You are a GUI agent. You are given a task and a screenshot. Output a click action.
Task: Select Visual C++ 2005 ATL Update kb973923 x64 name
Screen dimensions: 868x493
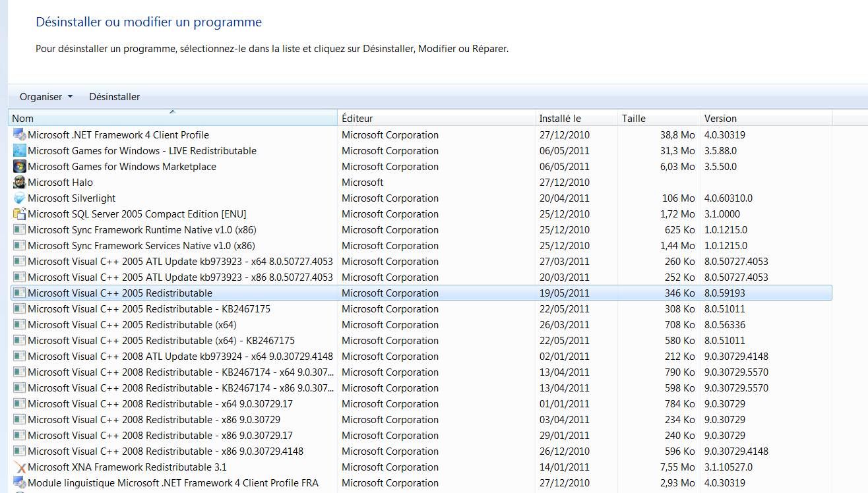180,261
